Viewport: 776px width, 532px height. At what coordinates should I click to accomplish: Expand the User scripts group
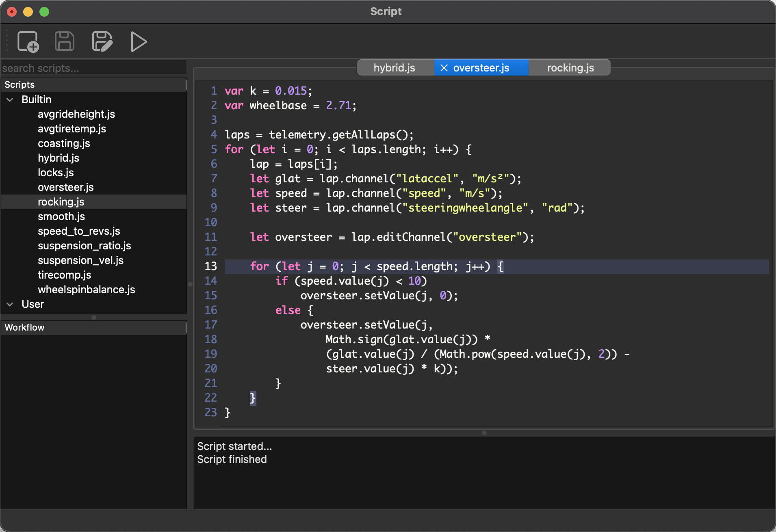[10, 304]
